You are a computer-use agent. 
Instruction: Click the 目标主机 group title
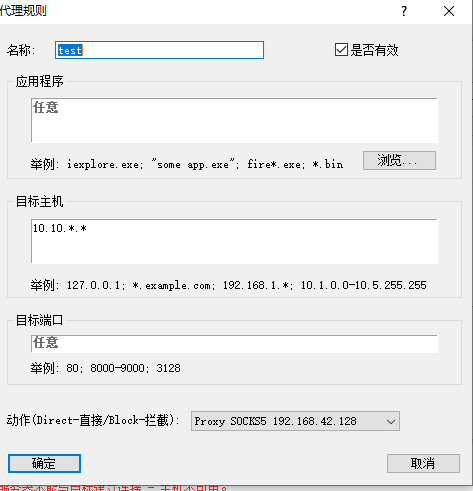39,201
